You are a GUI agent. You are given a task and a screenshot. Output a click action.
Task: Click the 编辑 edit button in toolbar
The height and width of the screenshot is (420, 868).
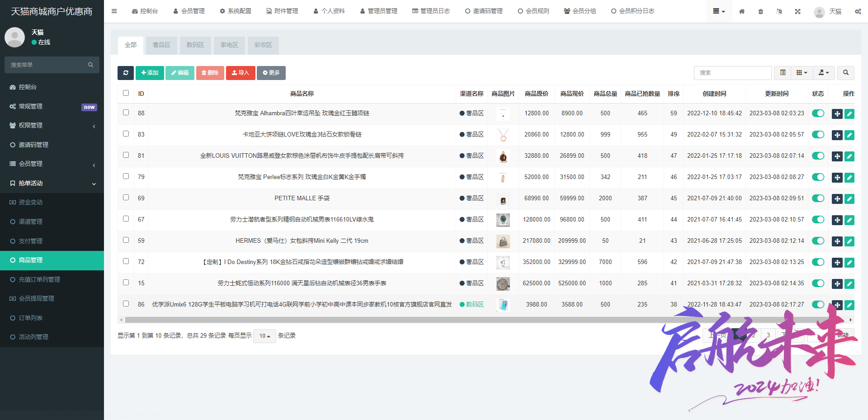pos(180,73)
